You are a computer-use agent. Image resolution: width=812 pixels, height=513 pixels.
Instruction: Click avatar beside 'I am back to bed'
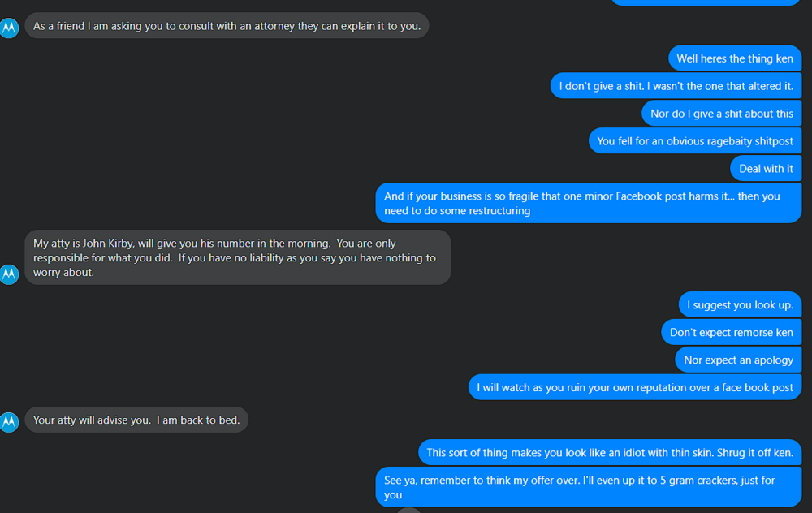9,422
